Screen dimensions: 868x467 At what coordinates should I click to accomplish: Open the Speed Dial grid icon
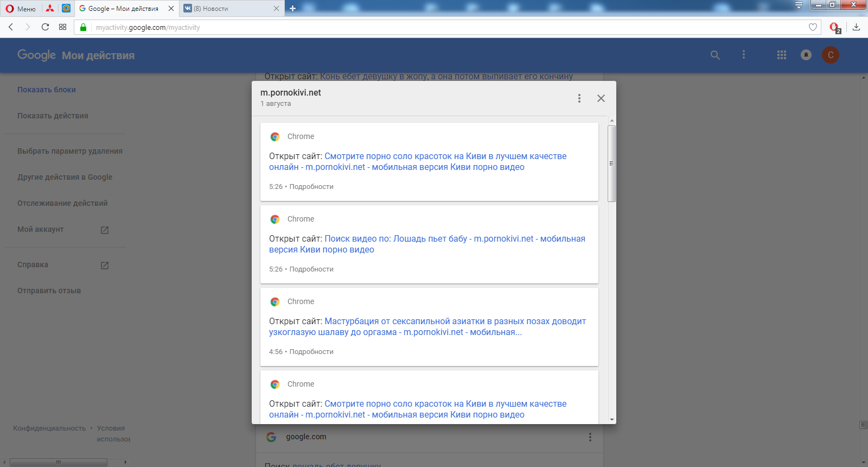click(63, 27)
